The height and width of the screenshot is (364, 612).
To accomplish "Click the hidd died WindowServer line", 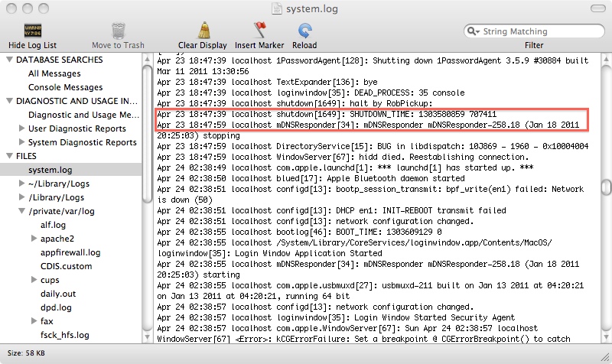I will click(x=343, y=157).
